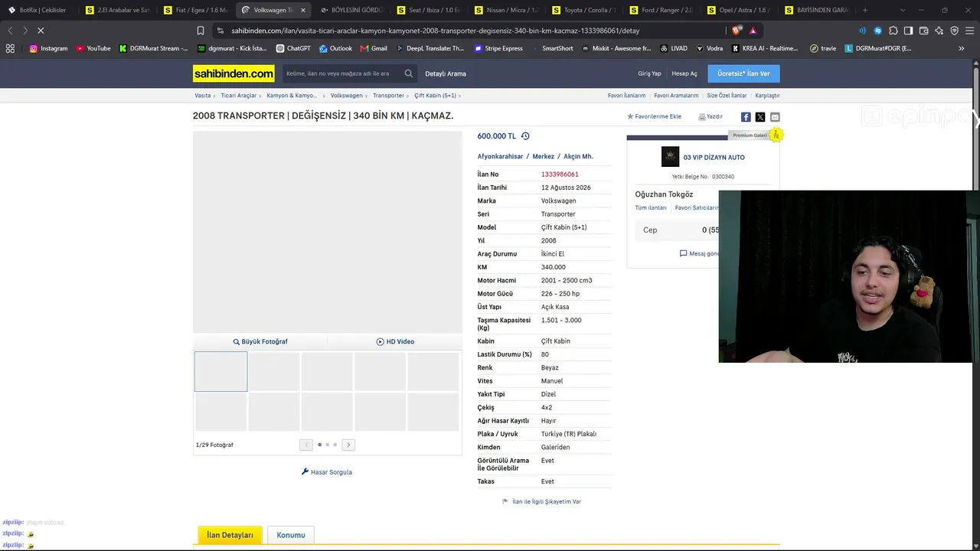Open the Brave Shields lion icon

click(737, 31)
